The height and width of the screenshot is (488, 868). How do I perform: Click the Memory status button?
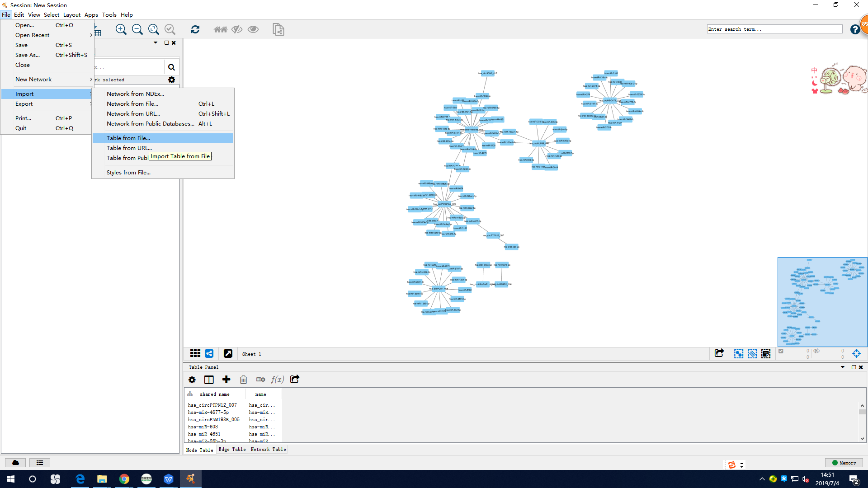[x=844, y=463]
